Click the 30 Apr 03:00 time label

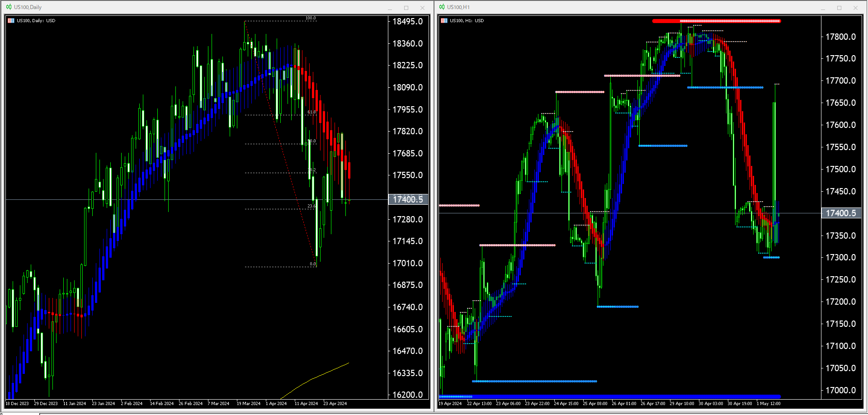point(711,404)
